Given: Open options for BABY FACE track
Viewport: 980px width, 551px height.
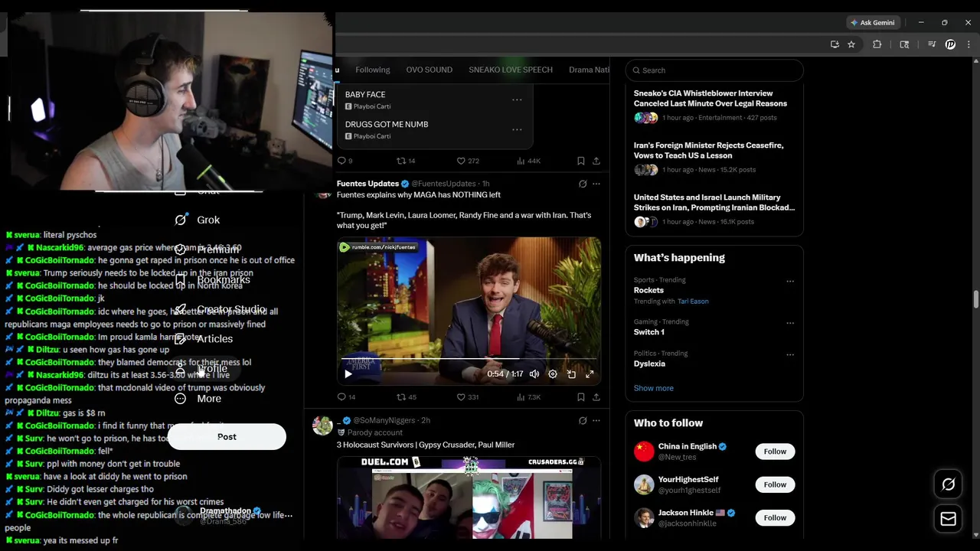Looking at the screenshot, I should click(517, 99).
